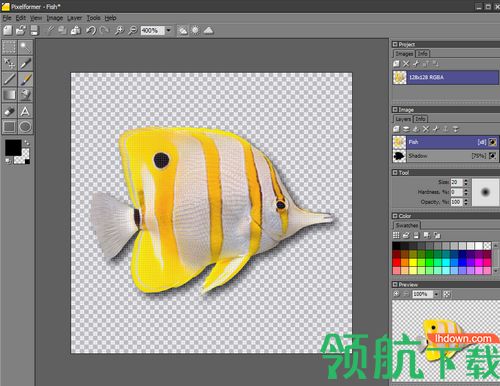Select the Images tab in Project panel
Screen dimensions: 500x386
[x=404, y=53]
